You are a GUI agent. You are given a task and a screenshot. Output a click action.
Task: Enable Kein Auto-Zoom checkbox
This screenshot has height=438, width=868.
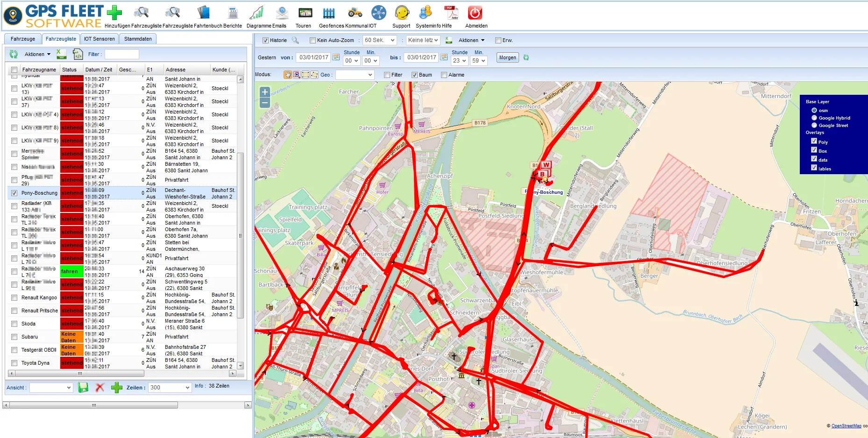tap(313, 40)
